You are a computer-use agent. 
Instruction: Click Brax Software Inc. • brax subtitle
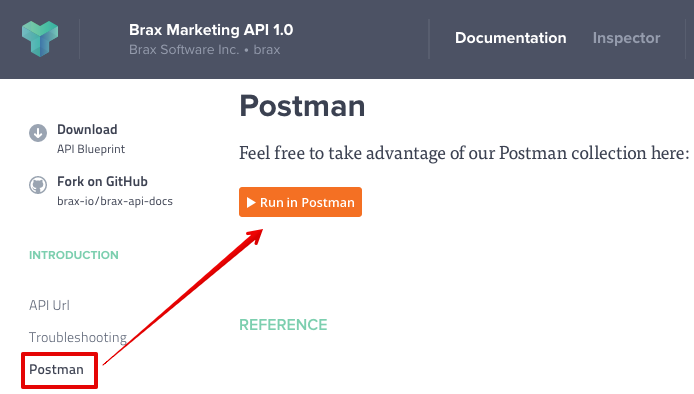(x=204, y=50)
